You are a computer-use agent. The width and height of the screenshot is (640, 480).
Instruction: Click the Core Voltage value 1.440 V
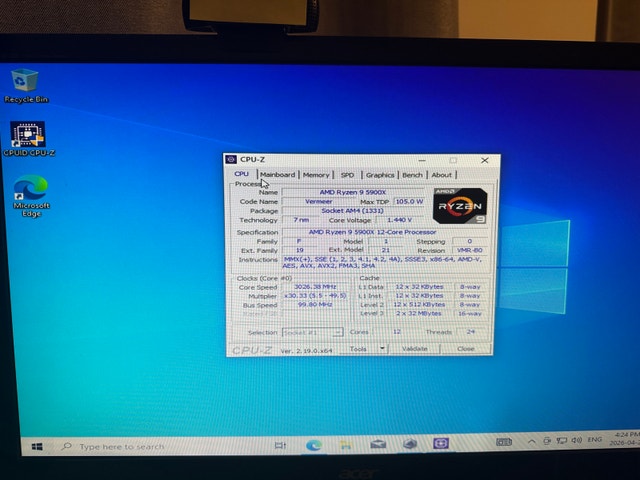[399, 220]
